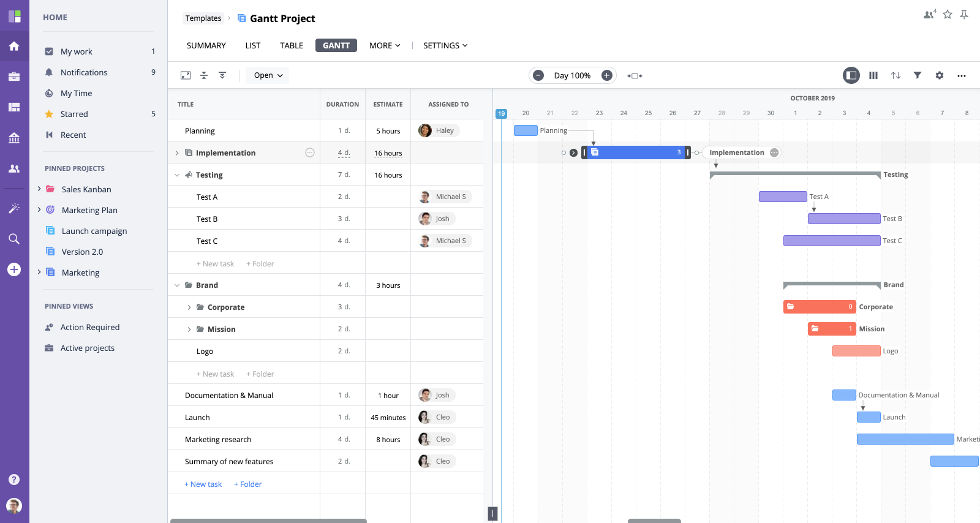
Task: Open the help question mark icon
Action: point(14,480)
